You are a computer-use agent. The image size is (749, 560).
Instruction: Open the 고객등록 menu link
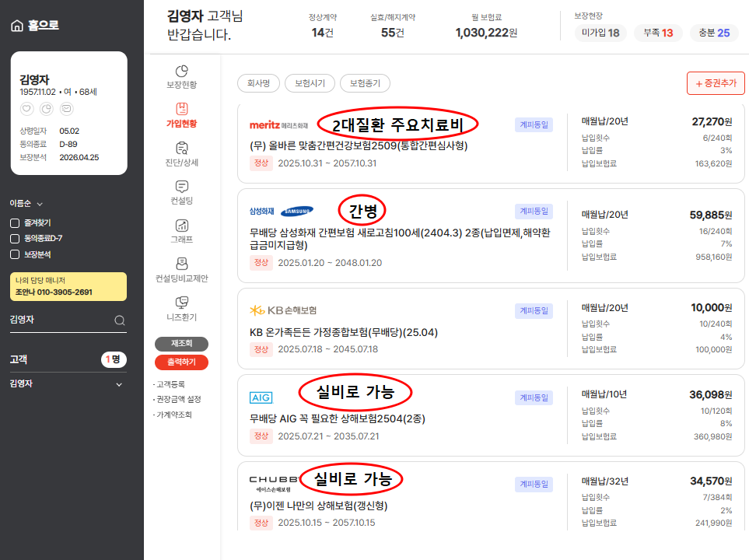pyautogui.click(x=170, y=384)
